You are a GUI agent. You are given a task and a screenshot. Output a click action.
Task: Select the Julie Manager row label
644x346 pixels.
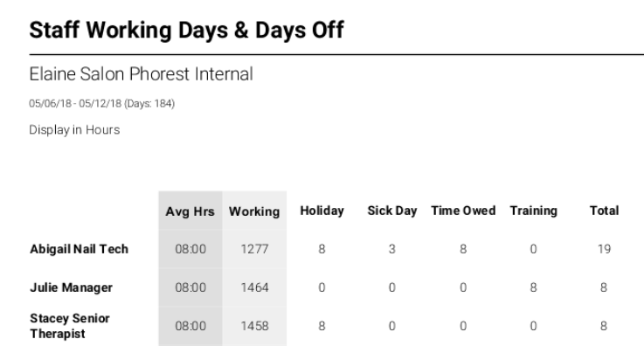click(x=71, y=287)
